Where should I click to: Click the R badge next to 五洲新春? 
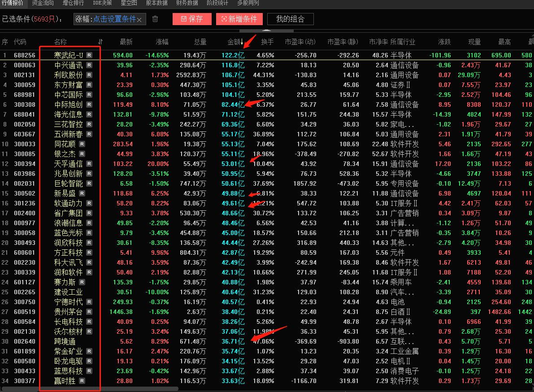(x=89, y=134)
